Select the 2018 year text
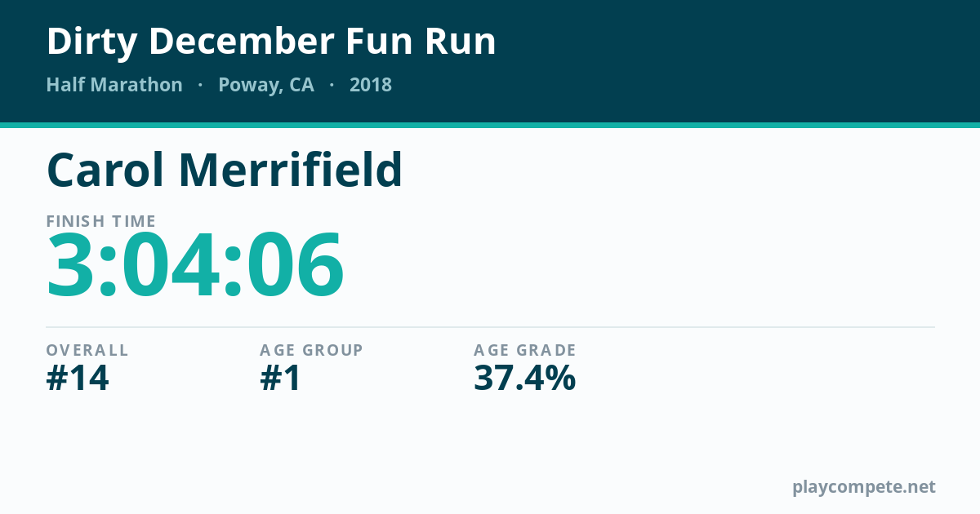 [x=371, y=85]
